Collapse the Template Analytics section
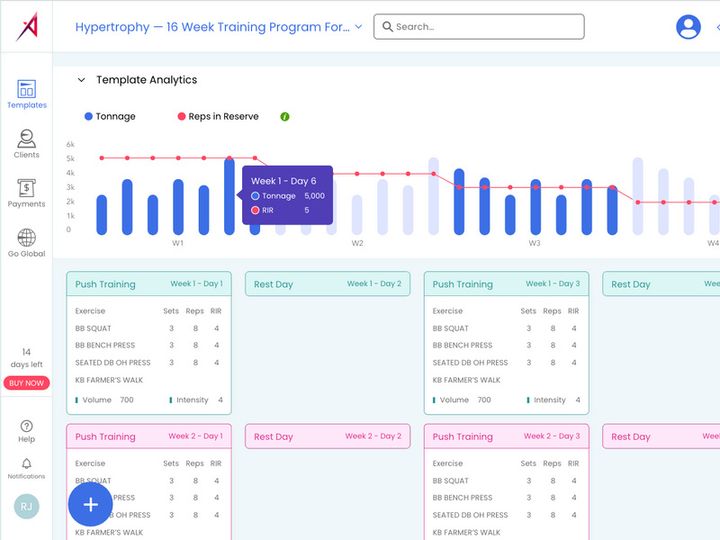 click(81, 80)
